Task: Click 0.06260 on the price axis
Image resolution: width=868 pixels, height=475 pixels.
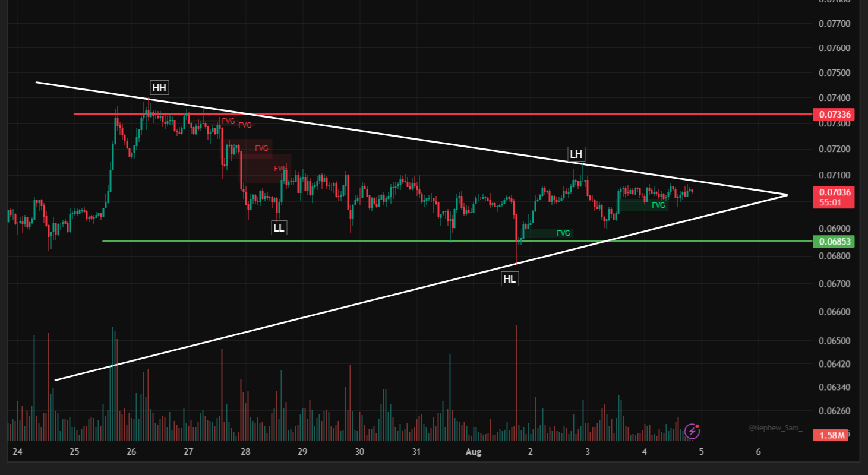Action: coord(835,411)
